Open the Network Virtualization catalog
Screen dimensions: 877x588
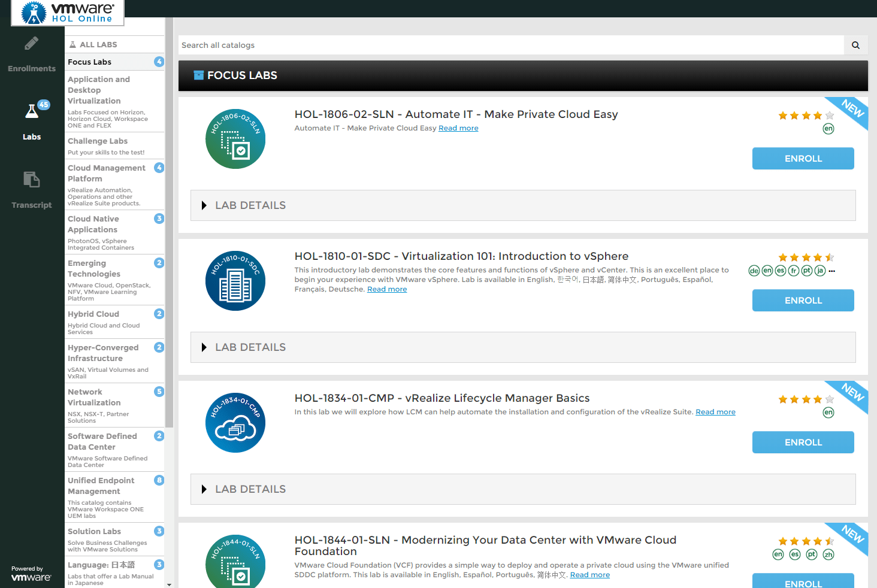click(x=114, y=405)
